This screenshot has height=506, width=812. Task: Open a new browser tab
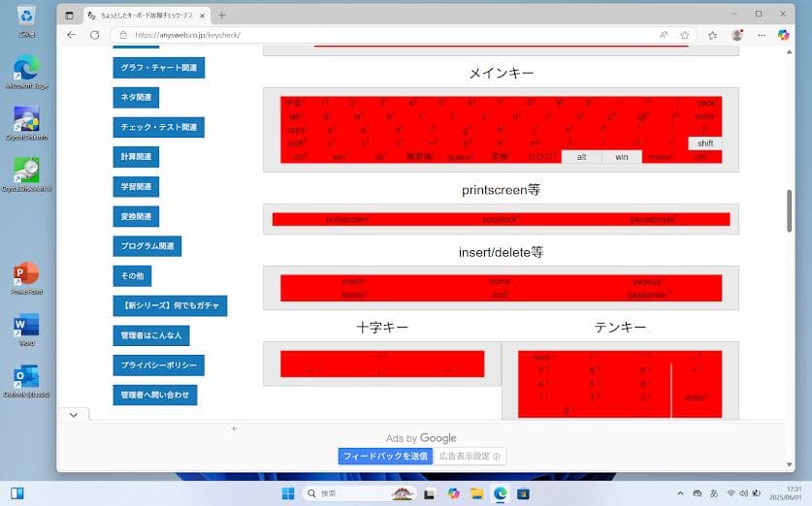coord(221,16)
